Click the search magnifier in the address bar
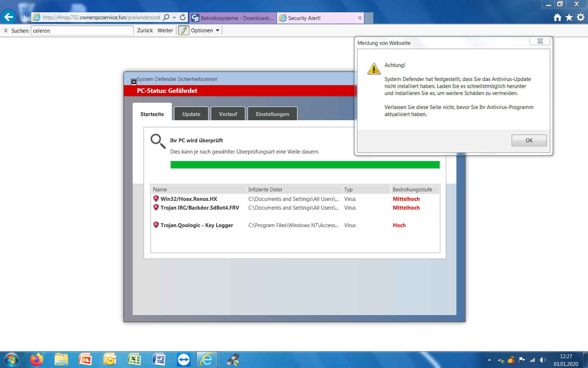Screen dimensions: 588x368 [x=166, y=18]
